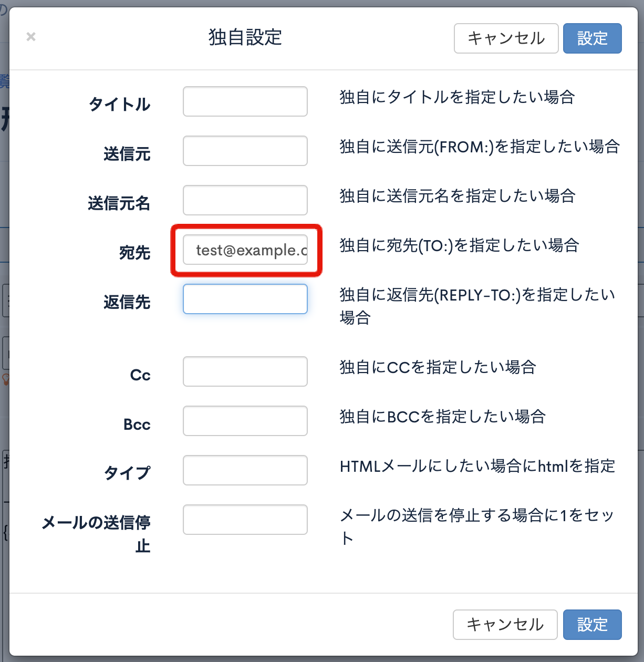Click the bottom 設定 button
The height and width of the screenshot is (662, 644).
point(593,625)
